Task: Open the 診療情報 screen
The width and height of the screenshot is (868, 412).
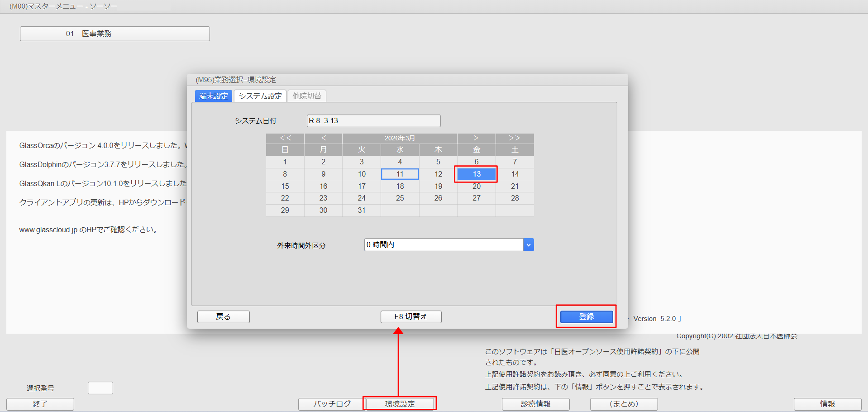Action: [x=535, y=404]
